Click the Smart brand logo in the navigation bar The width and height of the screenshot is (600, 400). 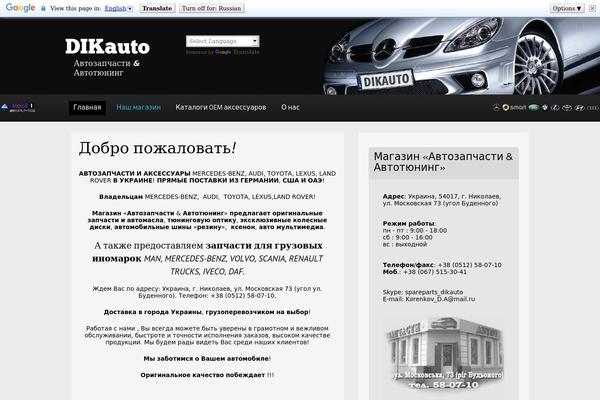click(x=514, y=108)
